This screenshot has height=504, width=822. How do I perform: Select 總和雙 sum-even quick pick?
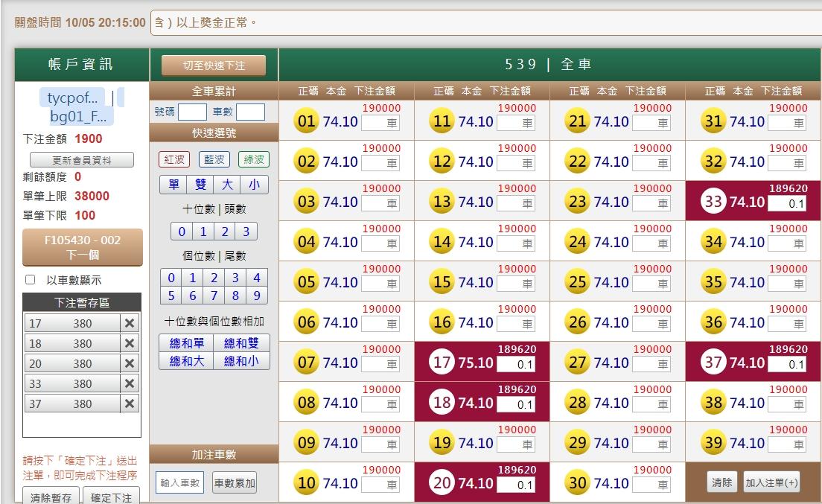(241, 343)
